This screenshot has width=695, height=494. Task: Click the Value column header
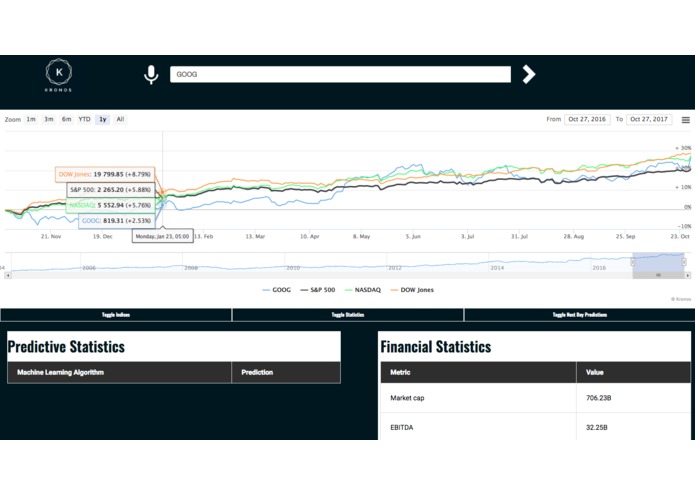click(633, 372)
